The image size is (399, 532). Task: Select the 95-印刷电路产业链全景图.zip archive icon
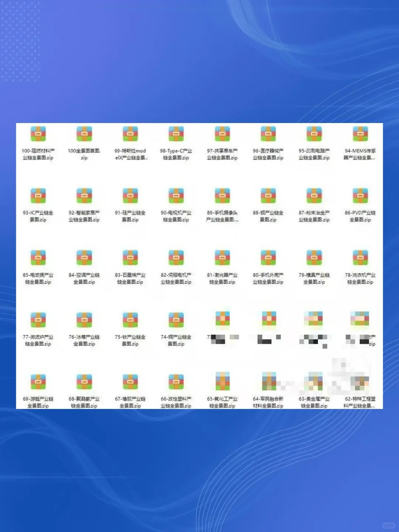point(314,134)
